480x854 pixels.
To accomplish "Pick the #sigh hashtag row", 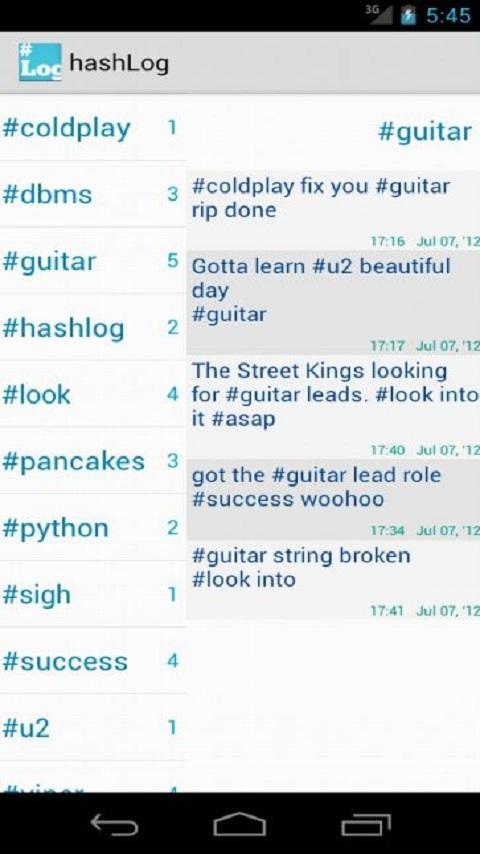I will point(93,594).
